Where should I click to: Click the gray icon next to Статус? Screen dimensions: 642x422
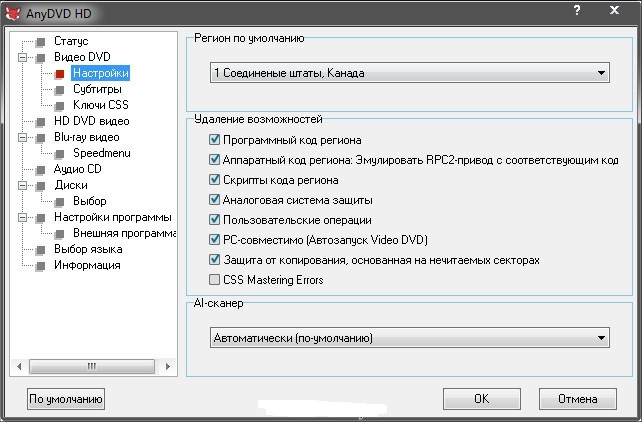[x=41, y=42]
